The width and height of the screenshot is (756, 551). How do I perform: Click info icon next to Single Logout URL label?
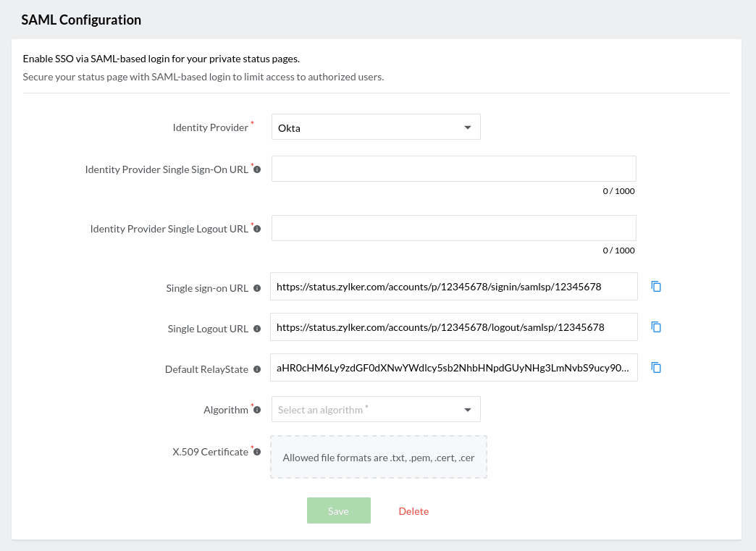click(x=257, y=329)
